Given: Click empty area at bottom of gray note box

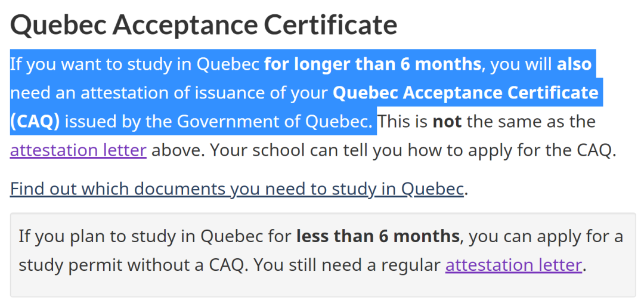Looking at the screenshot, I should click(x=323, y=286).
